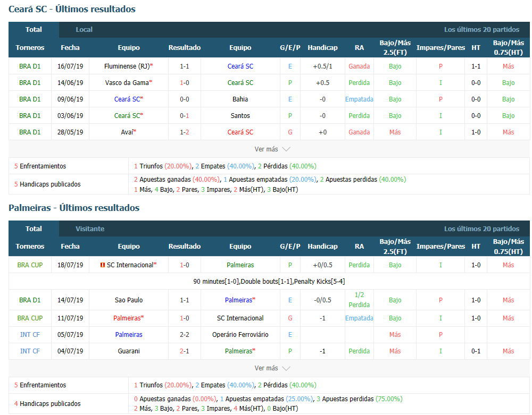Click the 0-0 result against Bahia
Image resolution: width=532 pixels, height=415 pixels.
pos(185,99)
